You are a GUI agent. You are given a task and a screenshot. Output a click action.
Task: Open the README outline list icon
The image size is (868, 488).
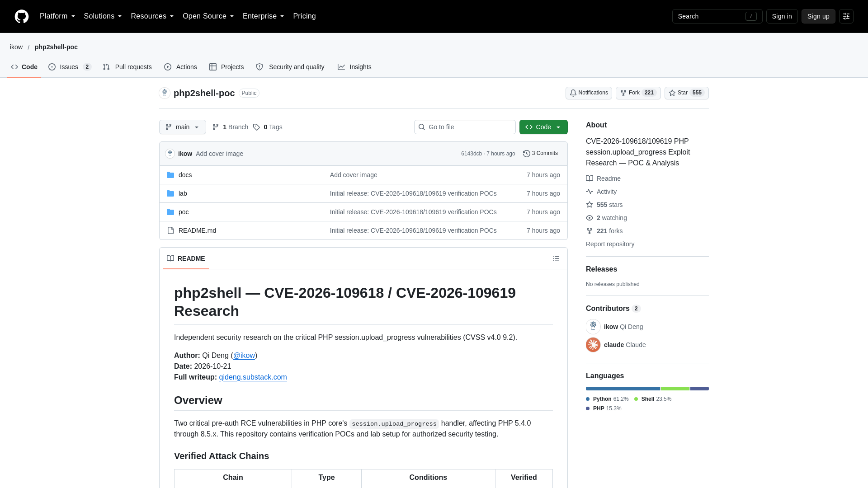(556, 258)
